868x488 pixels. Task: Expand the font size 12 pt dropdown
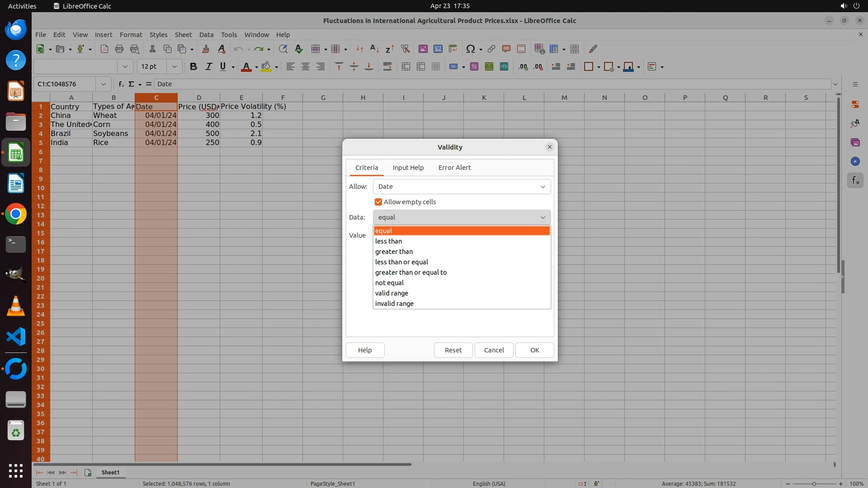tap(174, 67)
